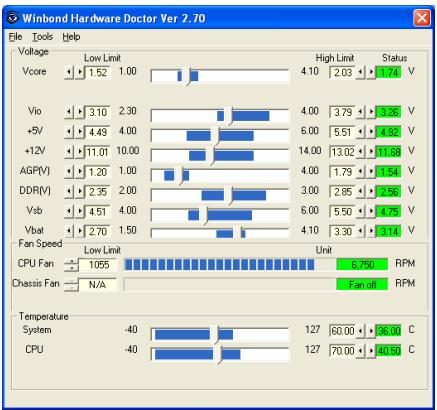Click the AGP(V) voltage slider thumb
The height and width of the screenshot is (410, 437).
179,175
